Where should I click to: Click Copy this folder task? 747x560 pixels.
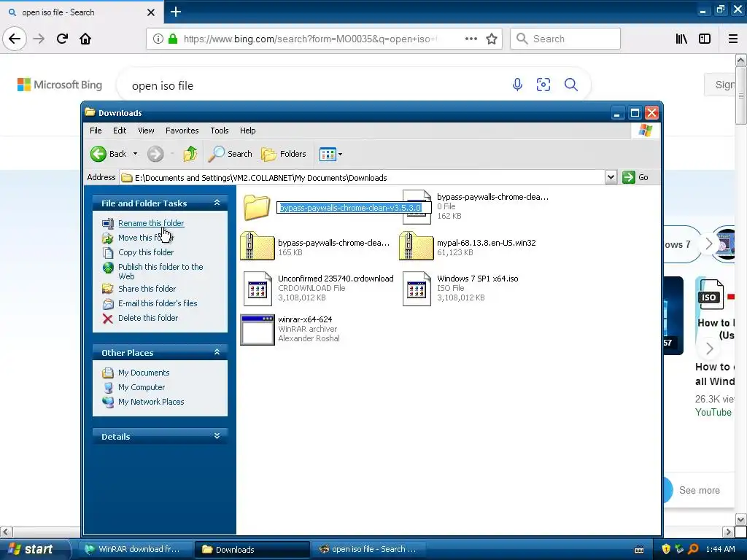146,252
